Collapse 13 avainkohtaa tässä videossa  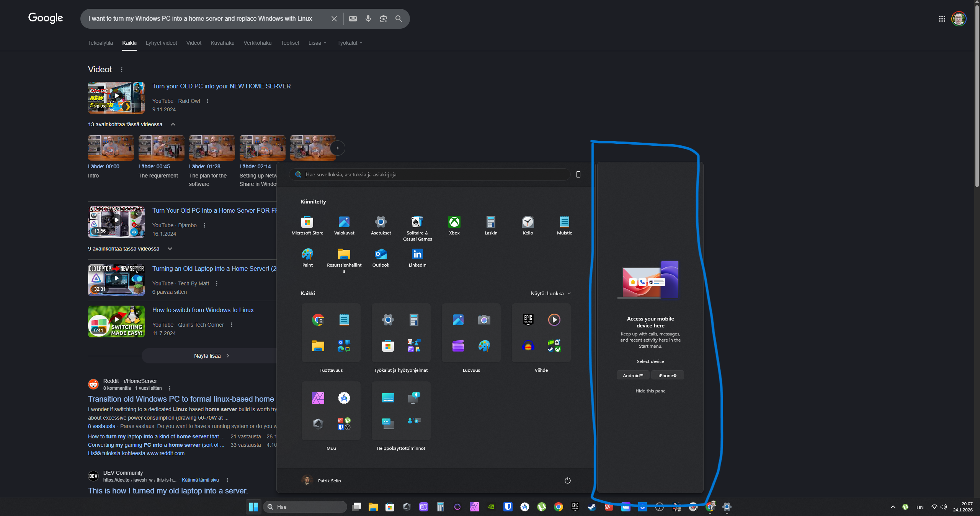click(x=173, y=124)
